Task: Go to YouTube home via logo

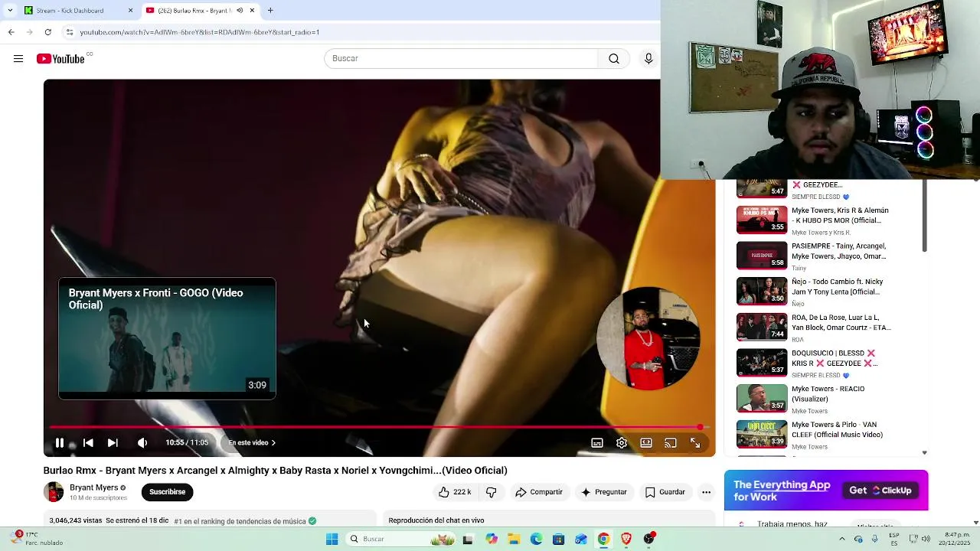Action: pyautogui.click(x=60, y=59)
